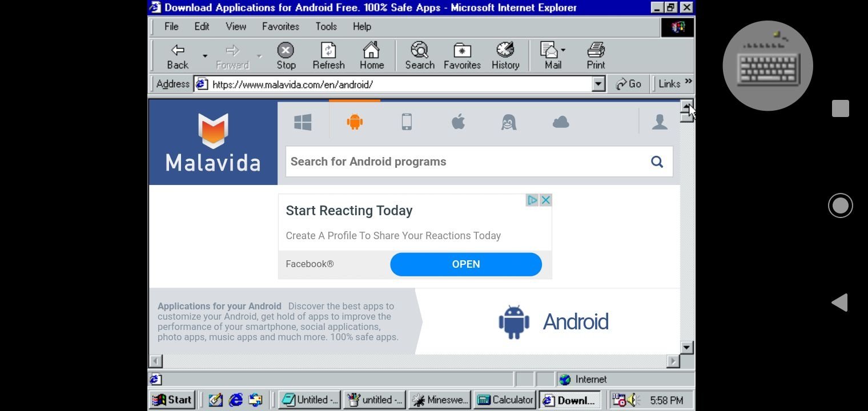The image size is (868, 411).
Task: Select the iPhone platform icon
Action: coord(407,122)
